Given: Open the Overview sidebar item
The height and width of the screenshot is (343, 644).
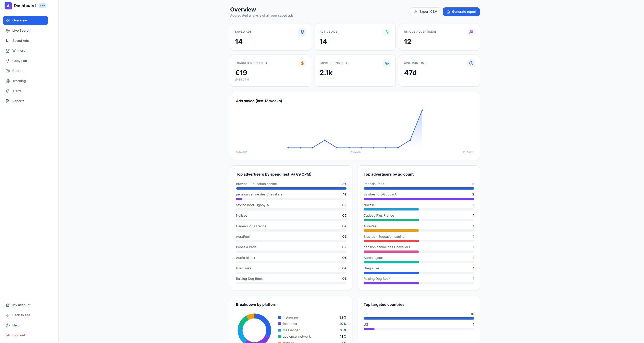Looking at the screenshot, I should (25, 20).
